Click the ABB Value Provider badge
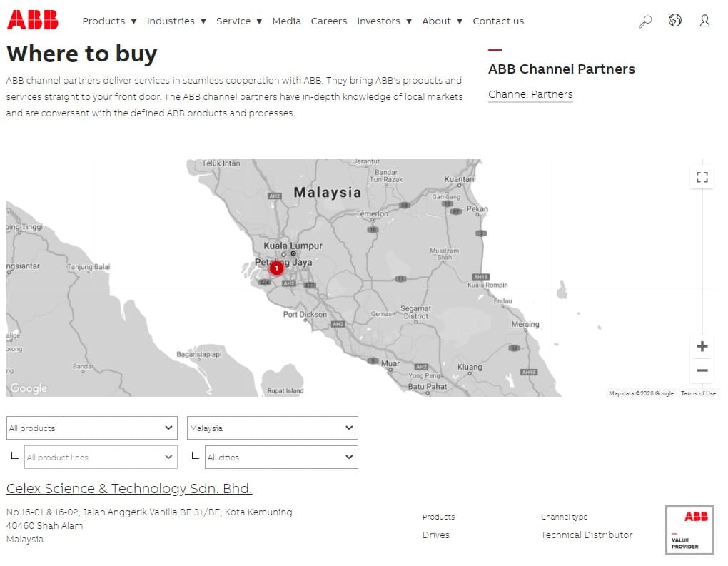 (689, 530)
